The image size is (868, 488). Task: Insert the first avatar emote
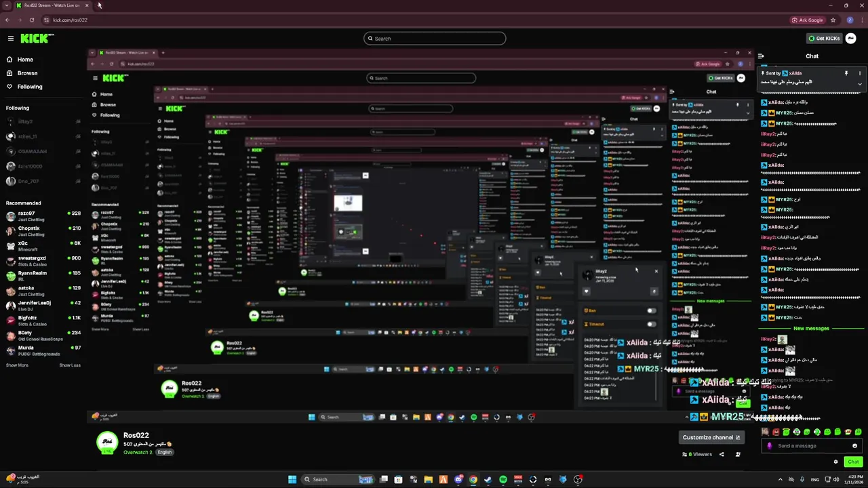pyautogui.click(x=765, y=432)
